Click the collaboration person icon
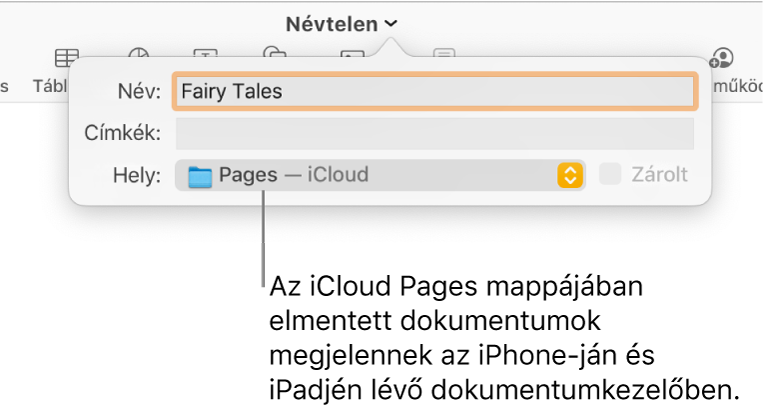 [721, 58]
